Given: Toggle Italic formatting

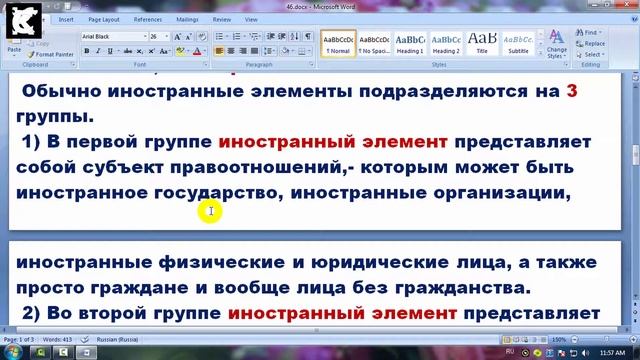Looking at the screenshot, I should click(98, 51).
